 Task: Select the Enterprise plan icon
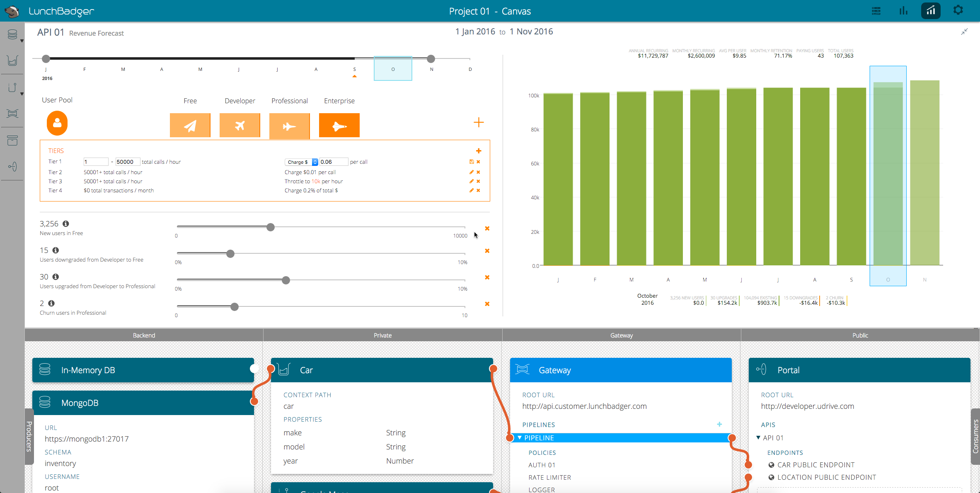point(339,125)
